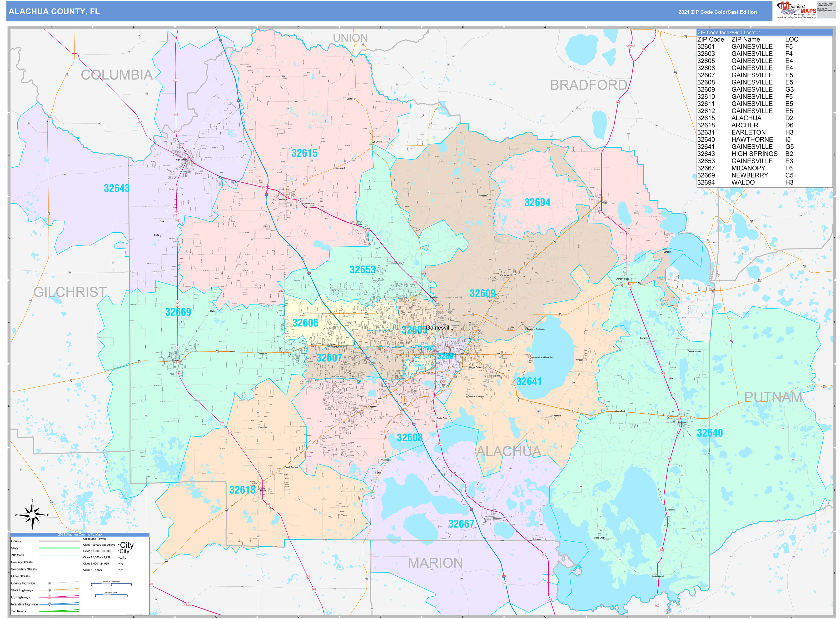This screenshot has width=840, height=619.
Task: Click the 32618 ZIP label on the map
Action: 242,490
